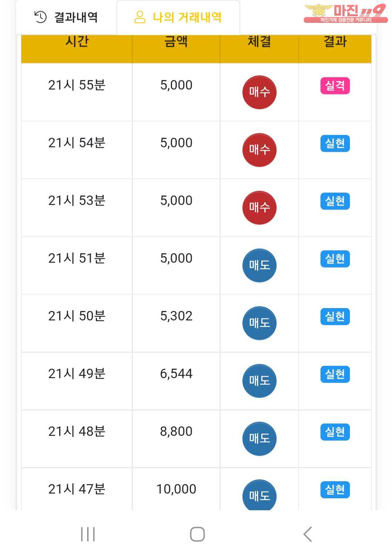Tap the blue 매도 badge at 21시 51분
Screen dimensions: 392x556
click(259, 265)
